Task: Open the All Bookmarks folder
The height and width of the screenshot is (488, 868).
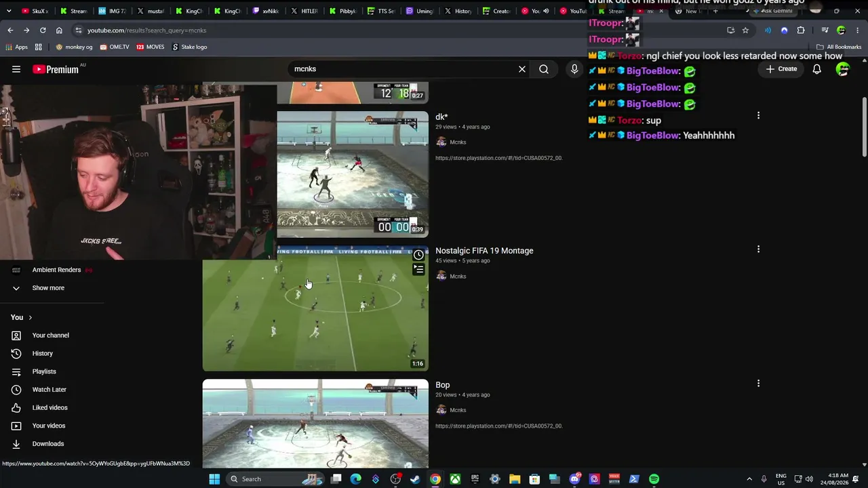Action: (x=839, y=47)
